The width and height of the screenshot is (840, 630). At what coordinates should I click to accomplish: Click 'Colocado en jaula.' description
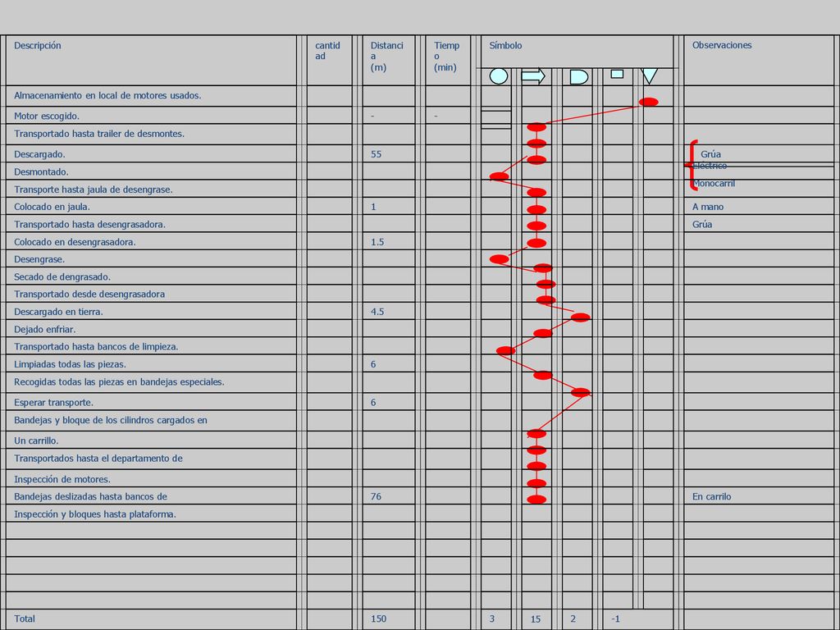coord(52,207)
